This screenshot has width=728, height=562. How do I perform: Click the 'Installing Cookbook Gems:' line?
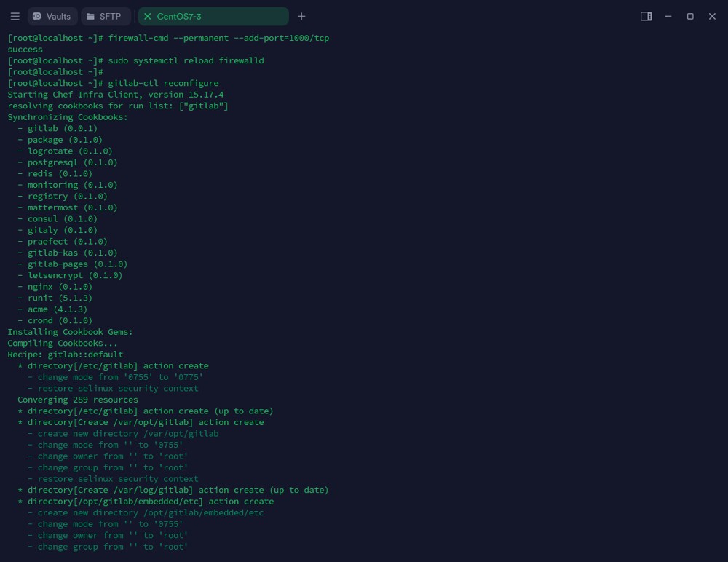coord(70,332)
